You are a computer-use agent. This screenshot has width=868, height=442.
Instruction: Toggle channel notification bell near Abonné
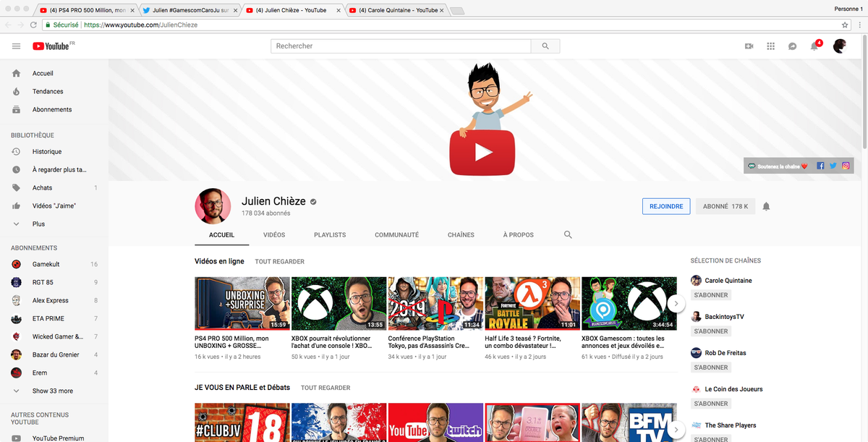pos(766,207)
